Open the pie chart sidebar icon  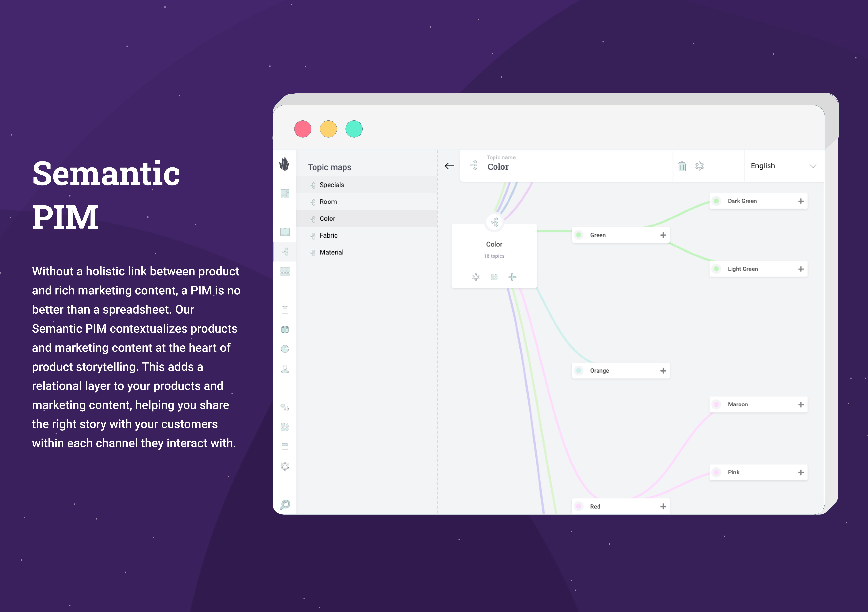click(285, 349)
